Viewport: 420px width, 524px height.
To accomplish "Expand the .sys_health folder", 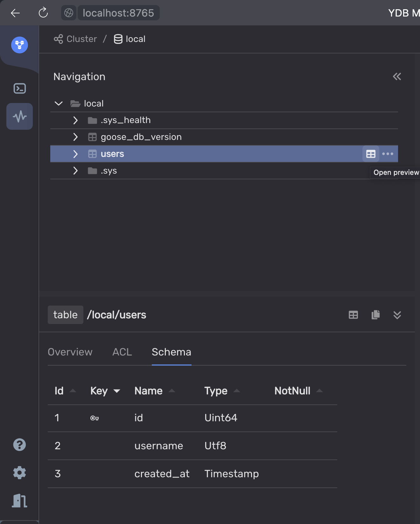I will pos(75,120).
